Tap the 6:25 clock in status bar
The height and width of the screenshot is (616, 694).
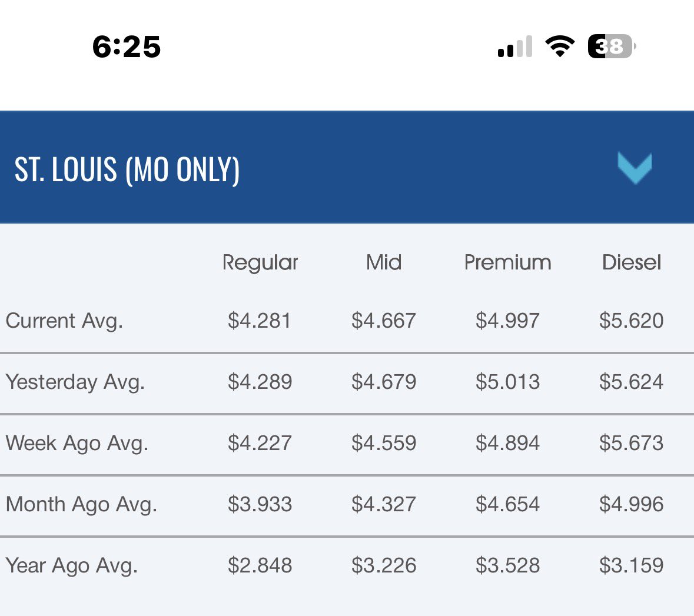point(127,46)
